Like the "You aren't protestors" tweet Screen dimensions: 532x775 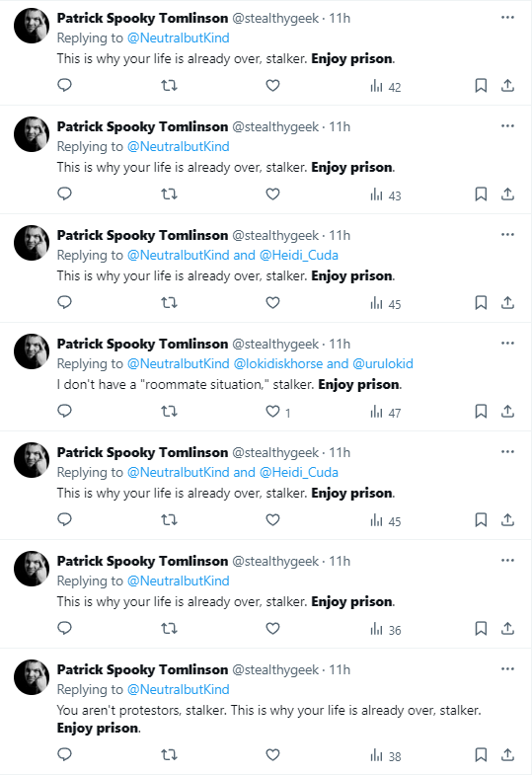coord(272,754)
